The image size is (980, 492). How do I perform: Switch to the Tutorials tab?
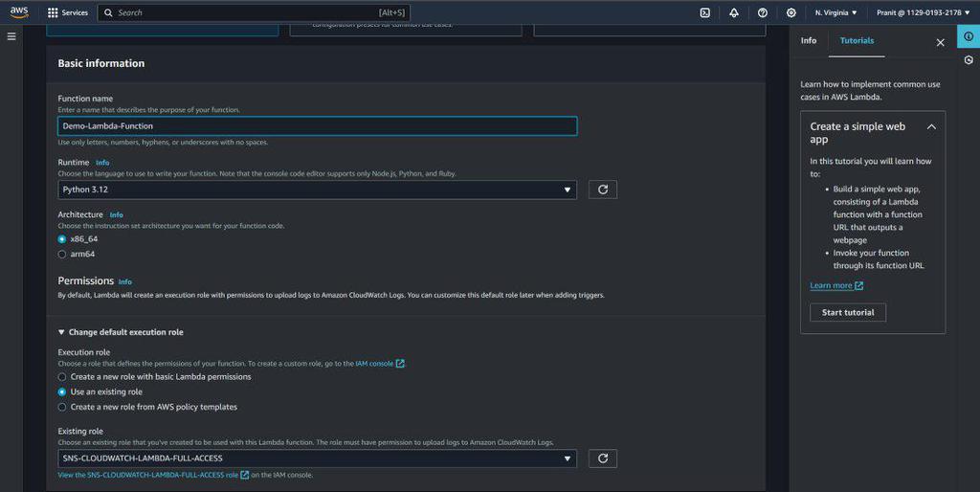(857, 40)
